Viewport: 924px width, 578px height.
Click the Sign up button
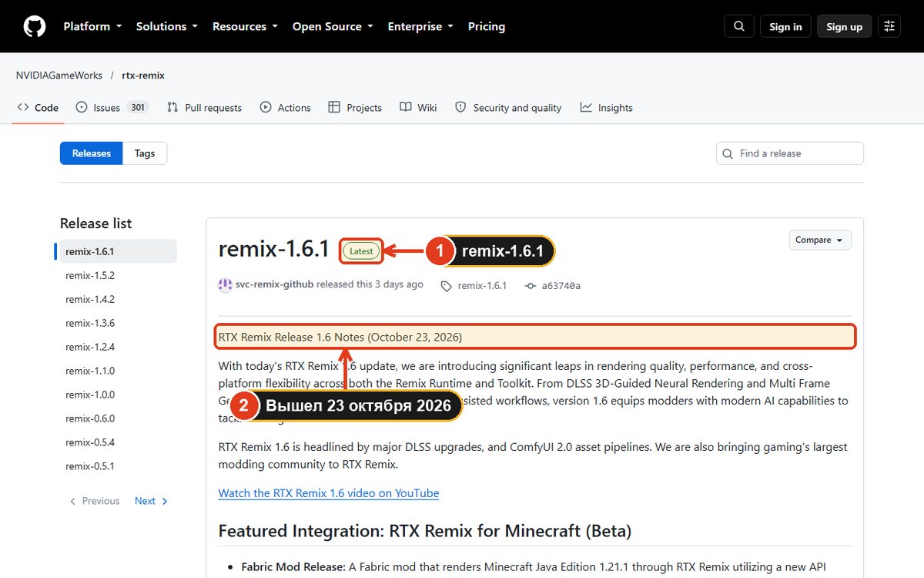click(x=845, y=26)
